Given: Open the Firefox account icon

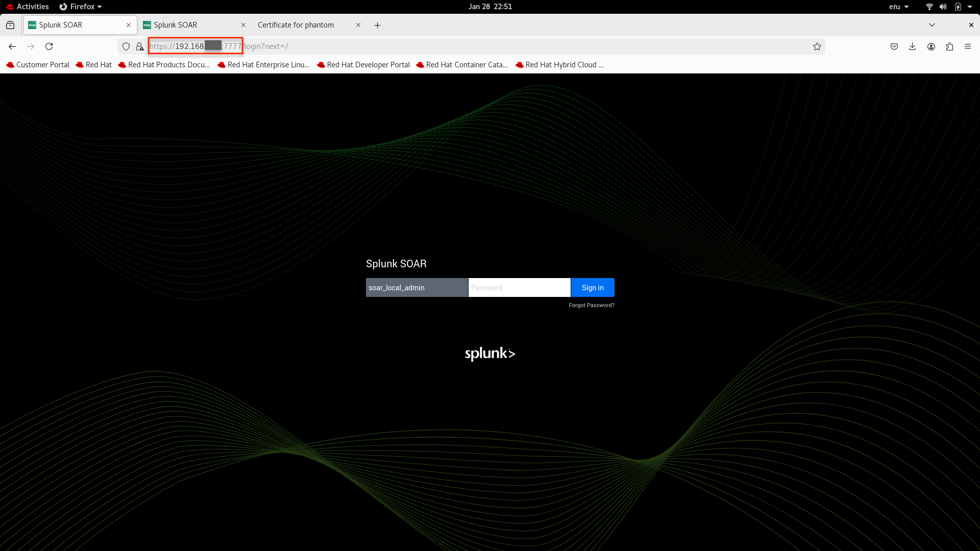Looking at the screenshot, I should pyautogui.click(x=931, y=46).
